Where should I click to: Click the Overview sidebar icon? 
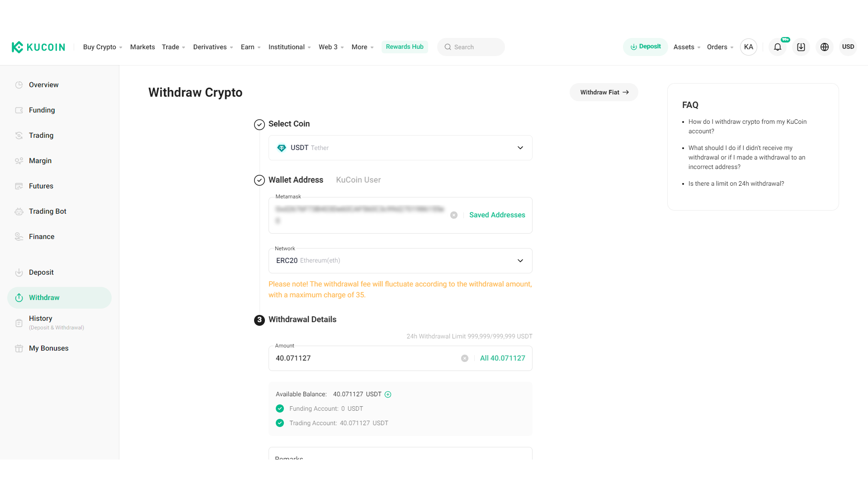click(x=19, y=84)
